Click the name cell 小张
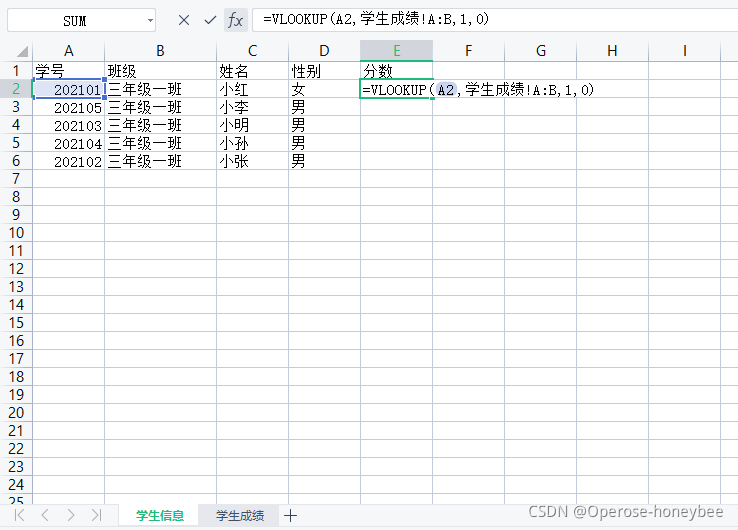Image resolution: width=738 pixels, height=530 pixels. click(x=253, y=161)
